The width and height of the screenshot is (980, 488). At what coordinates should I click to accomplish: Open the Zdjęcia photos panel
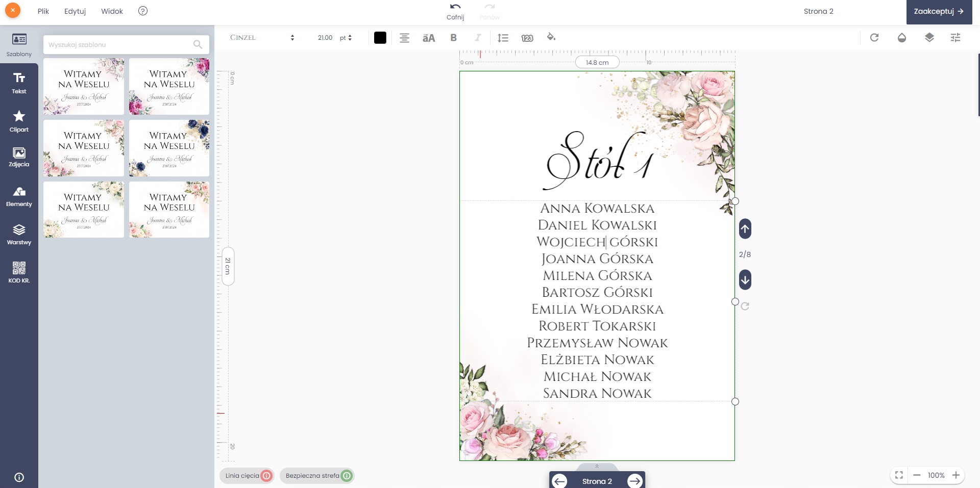pyautogui.click(x=19, y=157)
